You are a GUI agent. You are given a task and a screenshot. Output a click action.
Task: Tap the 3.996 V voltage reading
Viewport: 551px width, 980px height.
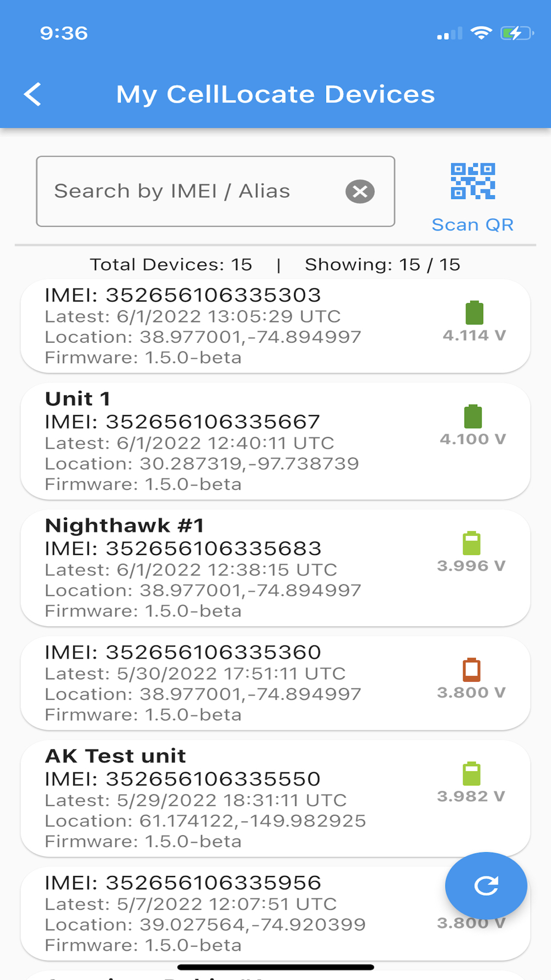471,566
